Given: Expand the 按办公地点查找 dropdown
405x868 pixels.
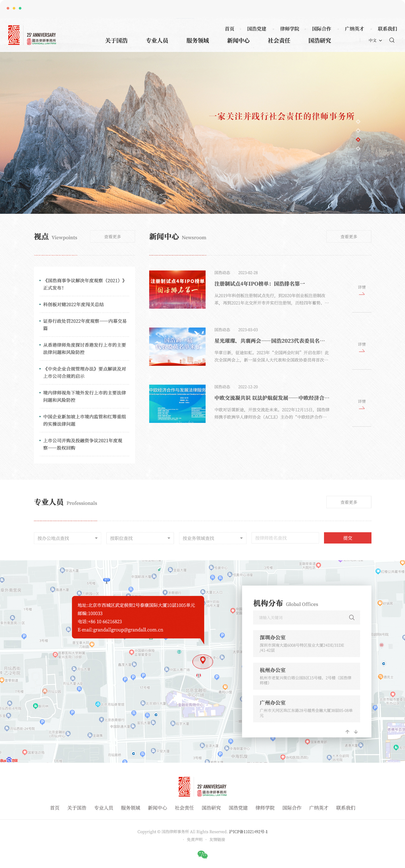Looking at the screenshot, I should pyautogui.click(x=67, y=538).
